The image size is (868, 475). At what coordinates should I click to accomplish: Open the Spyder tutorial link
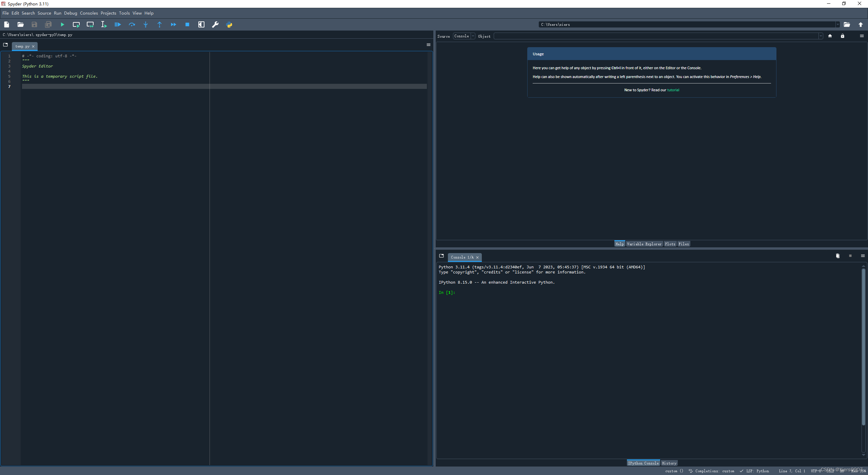click(673, 90)
